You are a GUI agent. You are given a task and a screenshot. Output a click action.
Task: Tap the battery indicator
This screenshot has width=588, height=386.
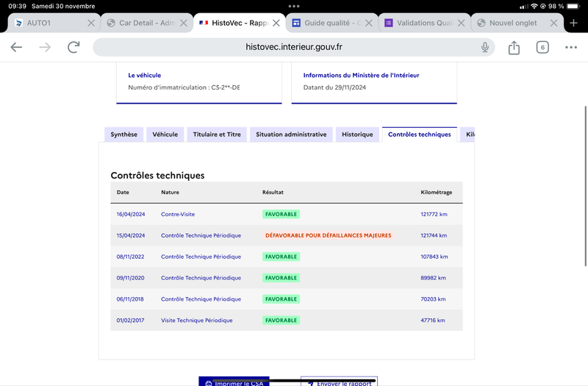573,7
